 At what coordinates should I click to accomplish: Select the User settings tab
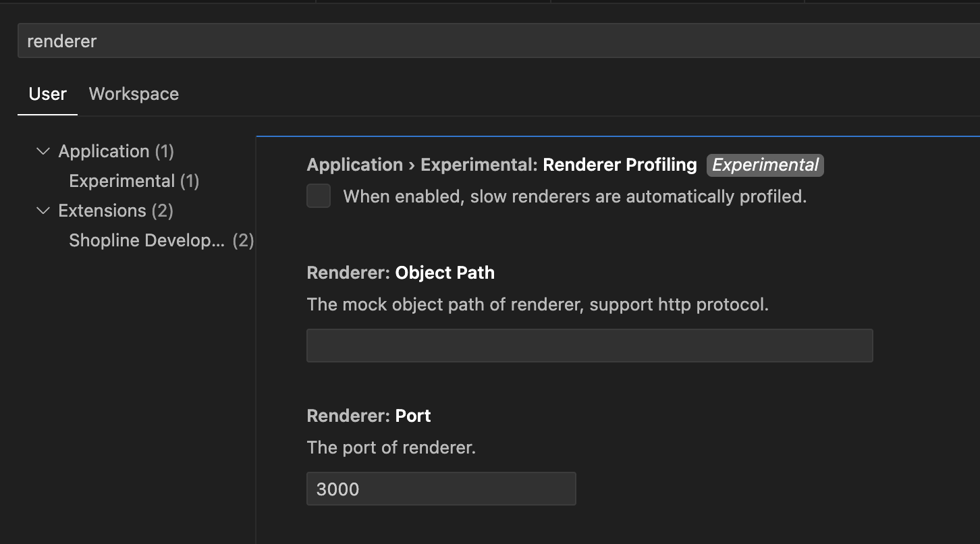(47, 94)
